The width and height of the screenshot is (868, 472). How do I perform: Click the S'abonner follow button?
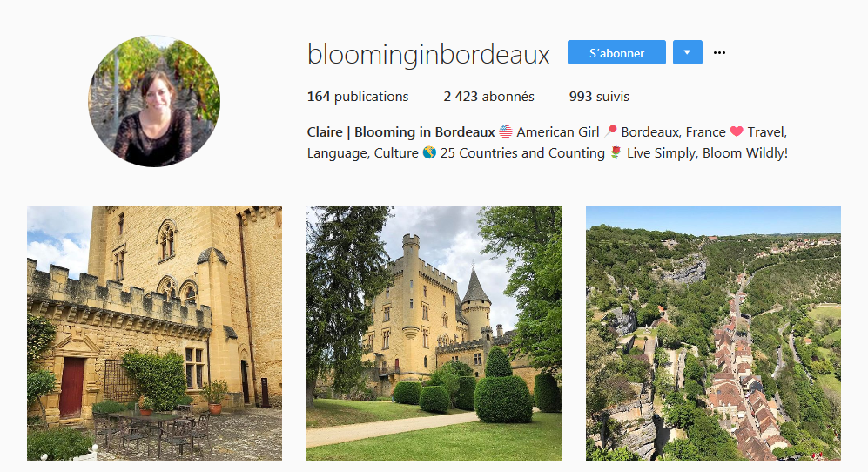click(x=616, y=52)
